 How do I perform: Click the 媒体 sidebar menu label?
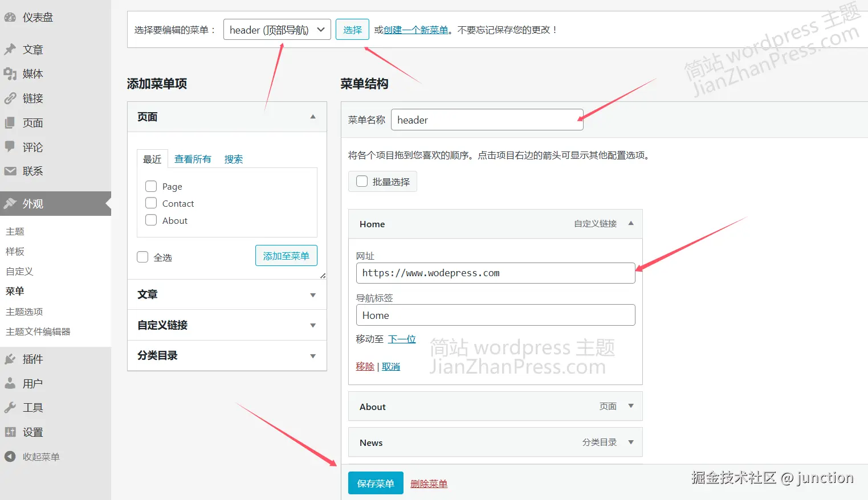(33, 73)
